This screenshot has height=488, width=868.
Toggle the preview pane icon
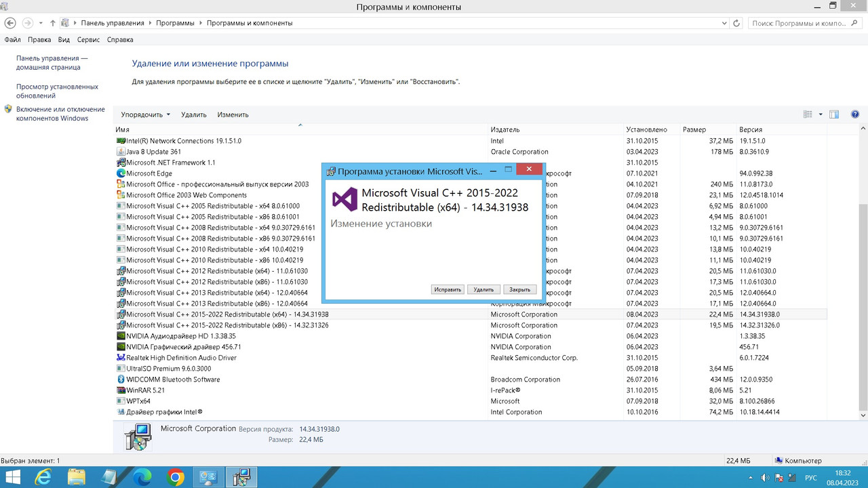point(835,115)
